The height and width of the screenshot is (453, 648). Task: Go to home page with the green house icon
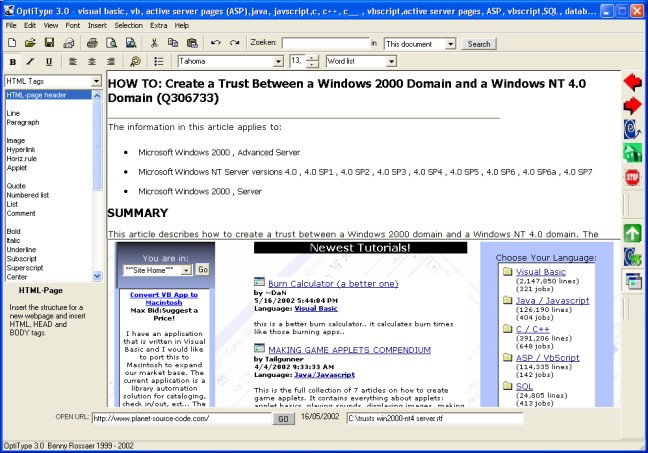click(632, 153)
